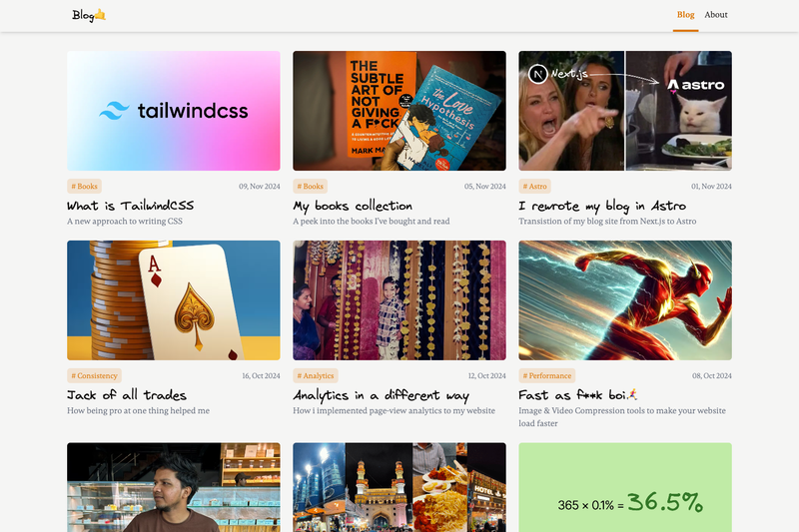Click the Books tag on TailwindCSS post

[84, 187]
